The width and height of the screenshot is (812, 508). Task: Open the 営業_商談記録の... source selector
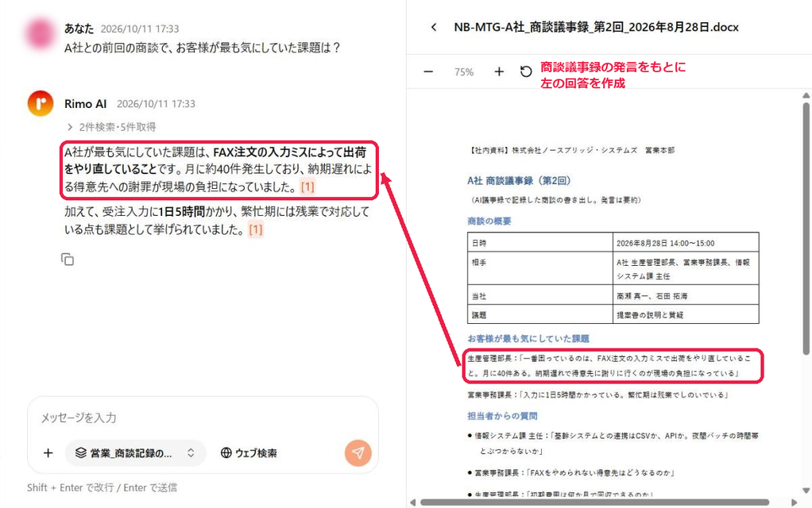coord(136,453)
